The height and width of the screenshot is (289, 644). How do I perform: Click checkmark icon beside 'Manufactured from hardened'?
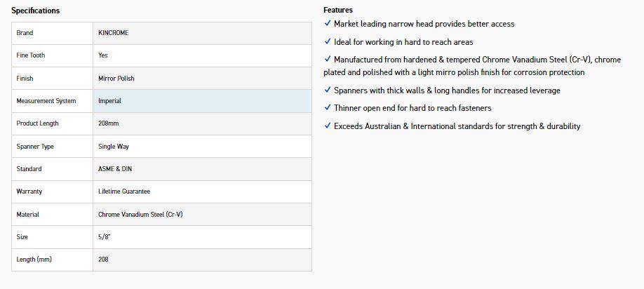328,60
